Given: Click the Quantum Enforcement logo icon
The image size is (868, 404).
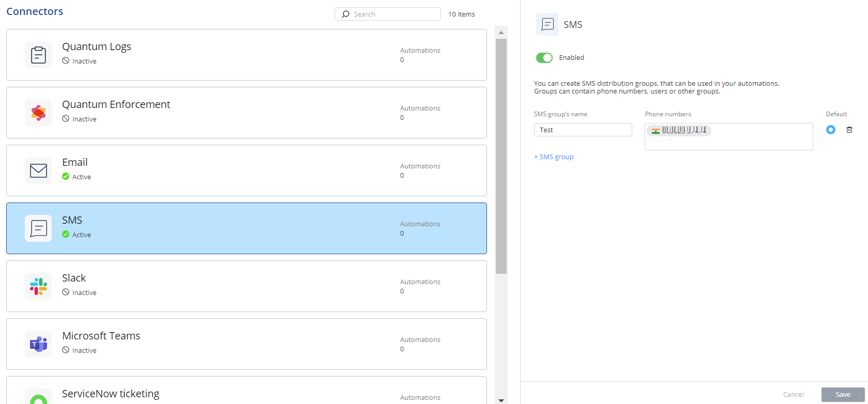Looking at the screenshot, I should 38,113.
